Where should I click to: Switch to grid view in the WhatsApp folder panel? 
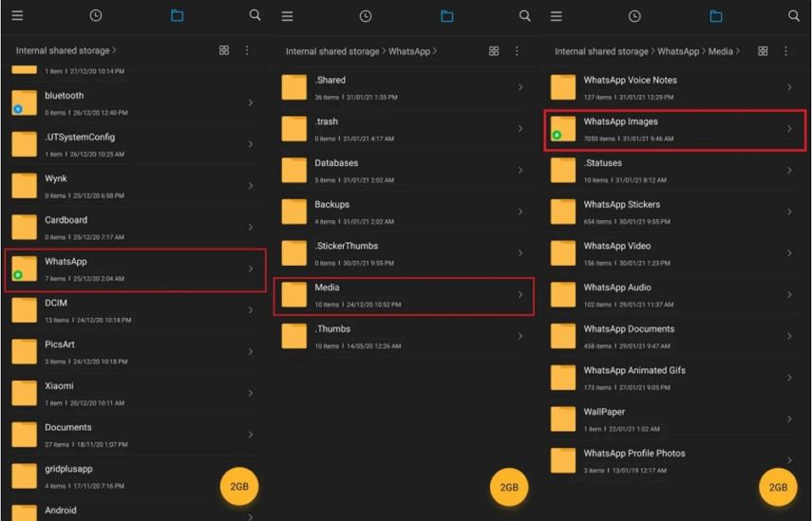click(x=494, y=51)
